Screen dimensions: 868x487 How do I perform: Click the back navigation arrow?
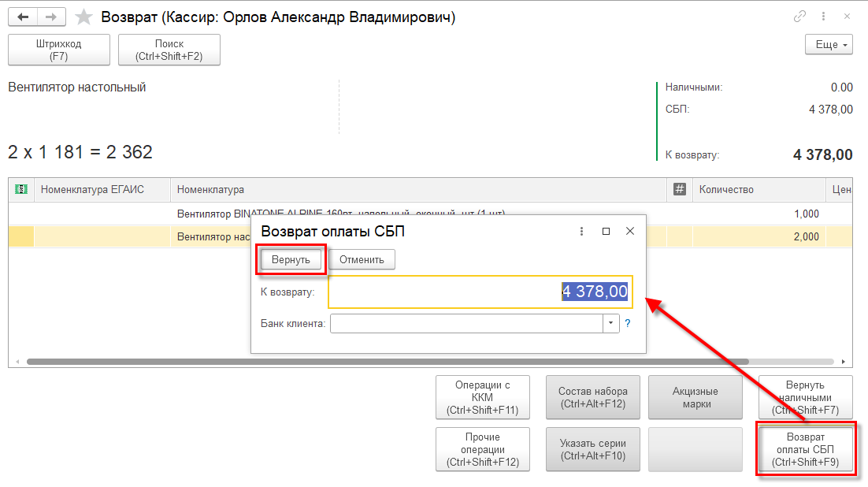tap(23, 17)
